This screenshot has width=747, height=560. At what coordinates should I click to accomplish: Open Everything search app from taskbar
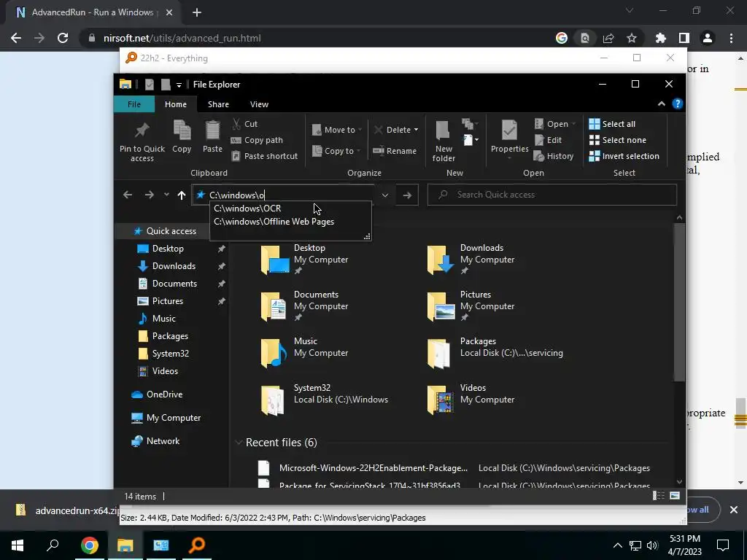(x=197, y=545)
